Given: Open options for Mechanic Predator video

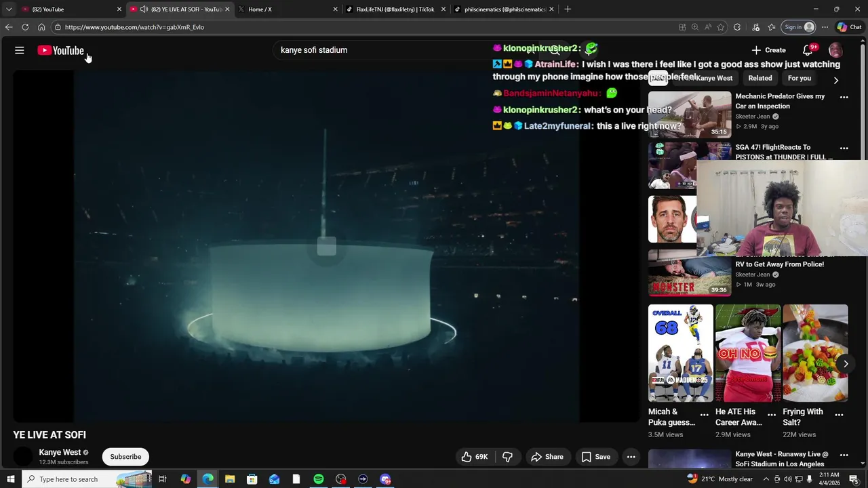Looking at the screenshot, I should (844, 98).
